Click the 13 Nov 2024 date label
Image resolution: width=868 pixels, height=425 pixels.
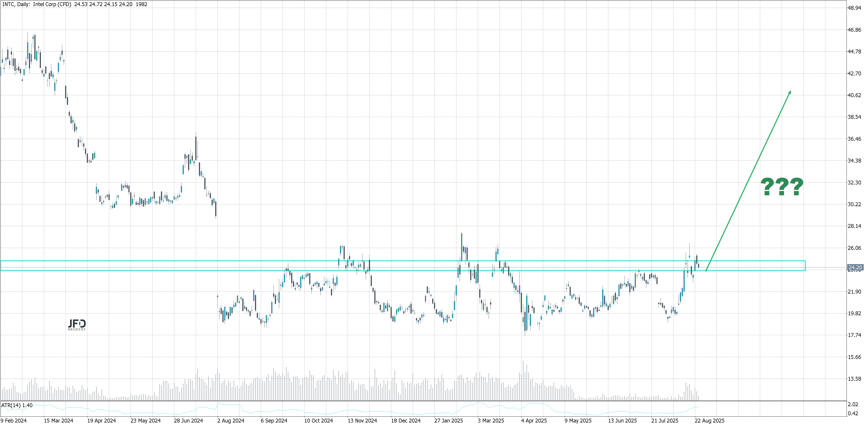(x=362, y=421)
